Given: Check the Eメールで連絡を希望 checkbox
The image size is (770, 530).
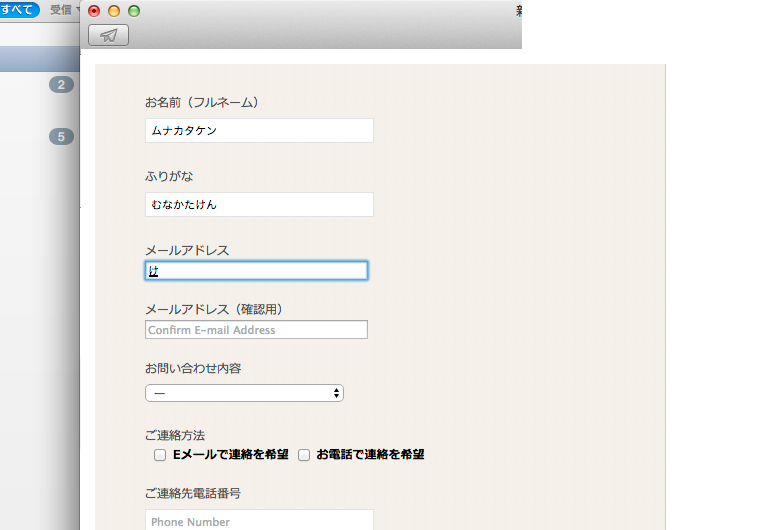Looking at the screenshot, I should (x=160, y=455).
